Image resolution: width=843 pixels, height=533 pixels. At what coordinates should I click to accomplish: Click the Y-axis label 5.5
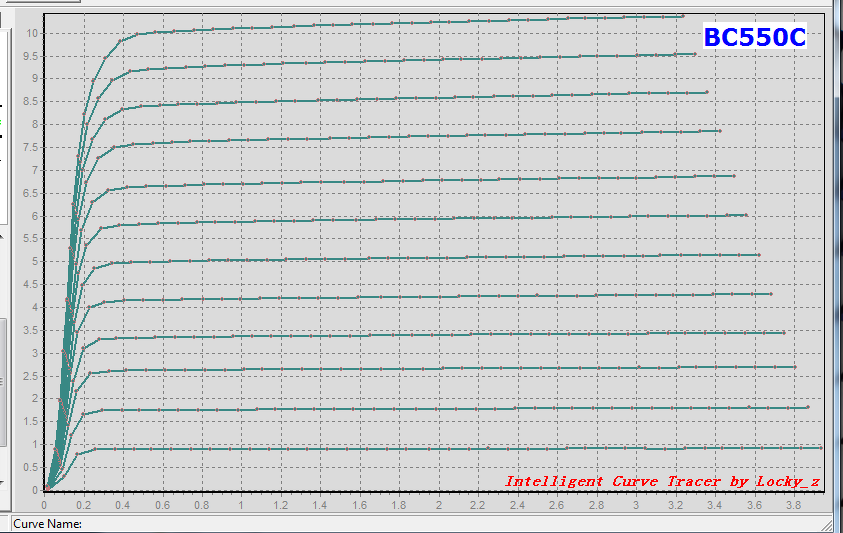[30, 238]
